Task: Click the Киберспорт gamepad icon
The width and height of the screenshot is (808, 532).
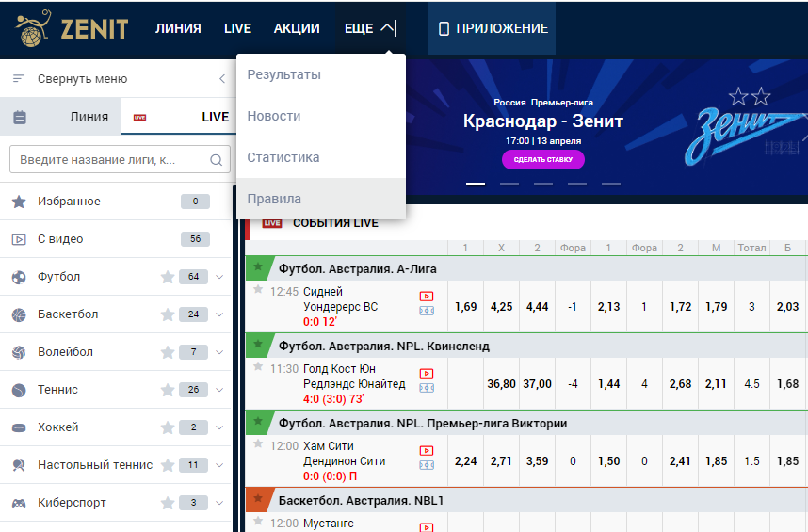Action: pyautogui.click(x=19, y=503)
